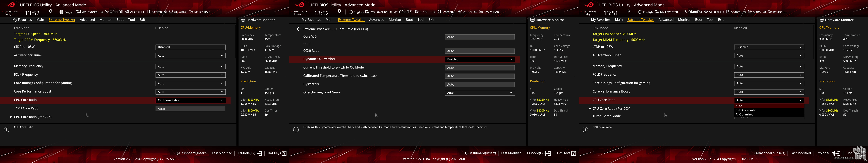Screen dimensions: 868x163
Task: Choose AI Optimized in open dropdown list
Action: tap(769, 114)
